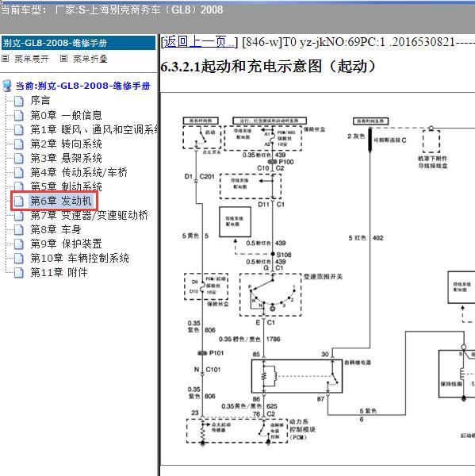Click the 当前车型 vehicle info text
Image resolution: width=475 pixels, height=476 pixels.
click(x=112, y=10)
